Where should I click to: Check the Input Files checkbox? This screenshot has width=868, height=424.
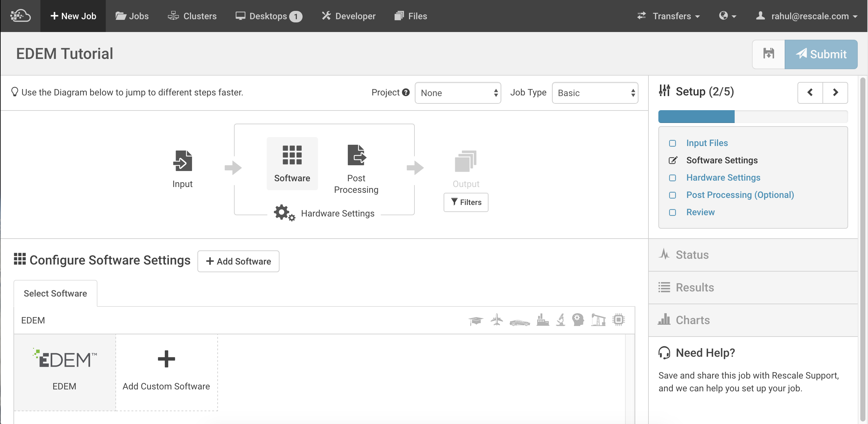[672, 143]
